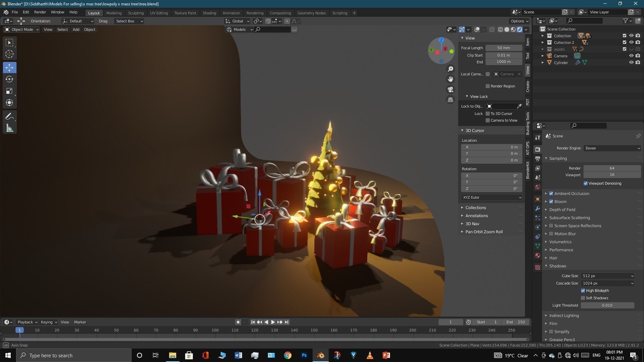Switch to the Shading workspace tab
This screenshot has width=644, height=362.
click(x=209, y=13)
